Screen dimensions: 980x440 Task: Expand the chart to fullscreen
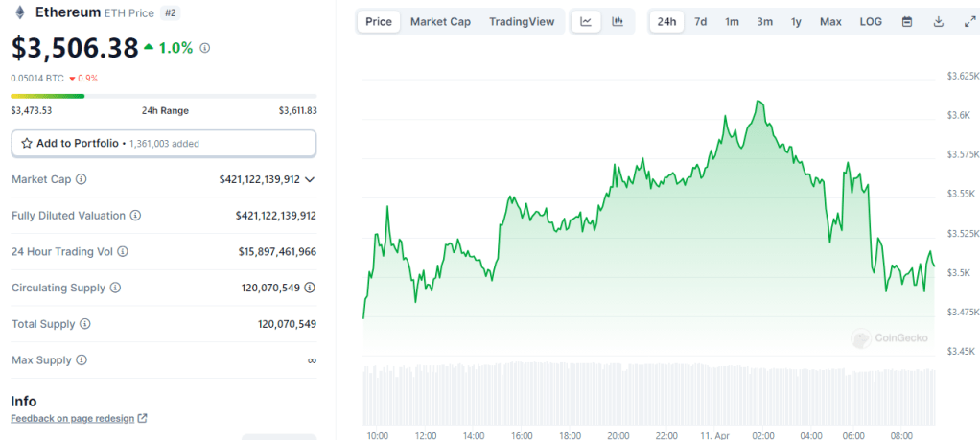968,22
